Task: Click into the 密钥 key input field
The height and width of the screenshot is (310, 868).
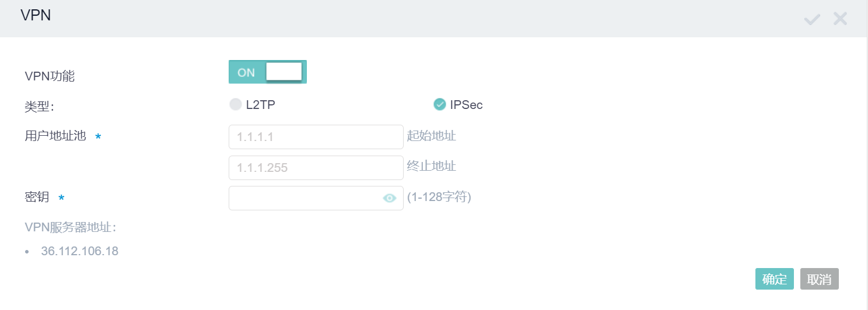Action: coord(304,198)
